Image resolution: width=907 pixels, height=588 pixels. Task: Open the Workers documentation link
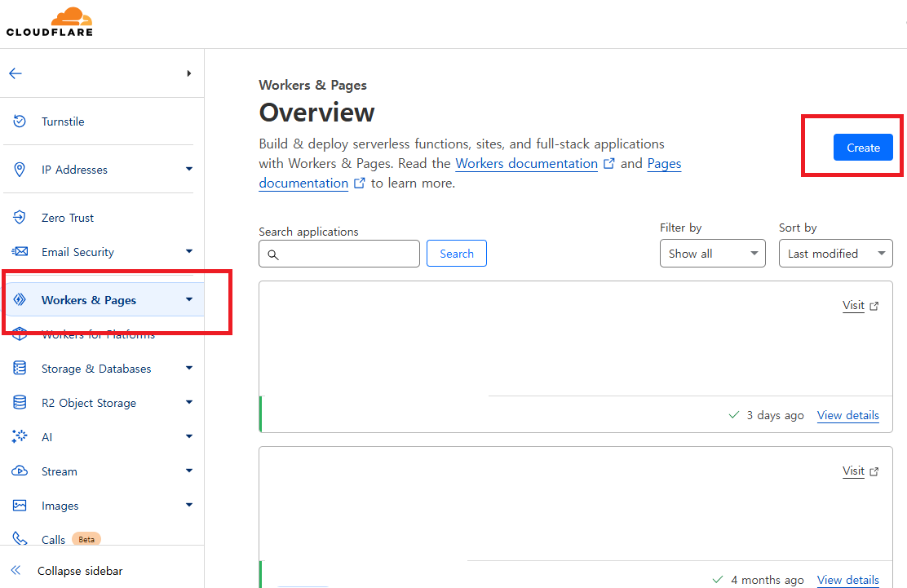[526, 164]
